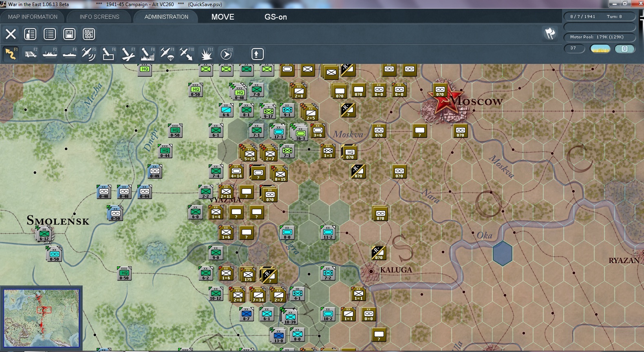Open the commander's report icon
Screen dimensions: 644x352
point(30,34)
